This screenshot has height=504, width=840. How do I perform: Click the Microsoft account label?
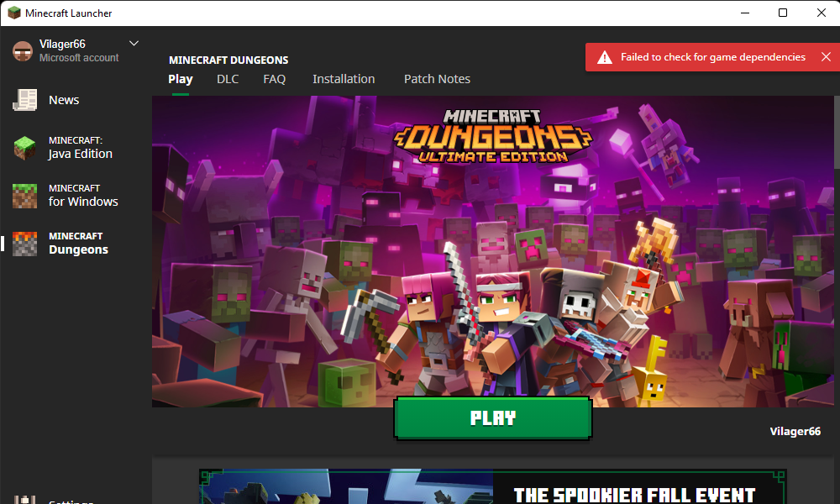(x=79, y=58)
